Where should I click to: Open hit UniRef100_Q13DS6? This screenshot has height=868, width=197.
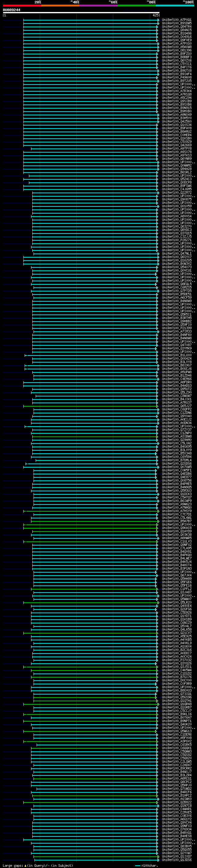(x=176, y=860)
